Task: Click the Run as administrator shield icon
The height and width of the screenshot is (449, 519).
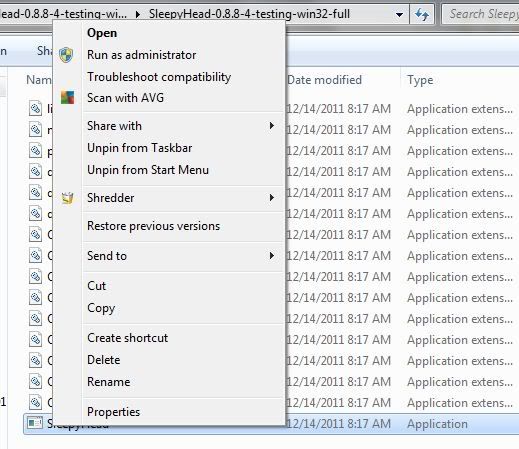Action: 66,55
